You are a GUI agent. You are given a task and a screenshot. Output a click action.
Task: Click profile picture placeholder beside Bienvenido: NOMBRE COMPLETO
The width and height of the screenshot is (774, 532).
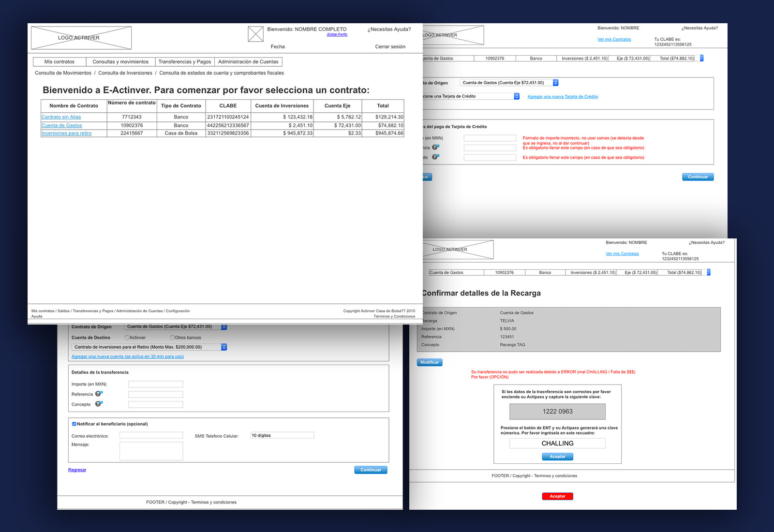pyautogui.click(x=255, y=34)
